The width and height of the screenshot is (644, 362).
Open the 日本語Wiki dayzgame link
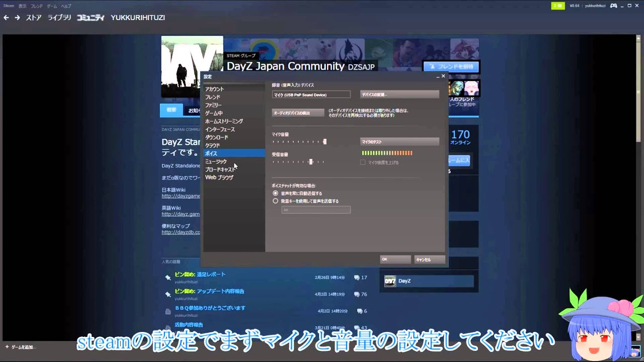pyautogui.click(x=181, y=196)
